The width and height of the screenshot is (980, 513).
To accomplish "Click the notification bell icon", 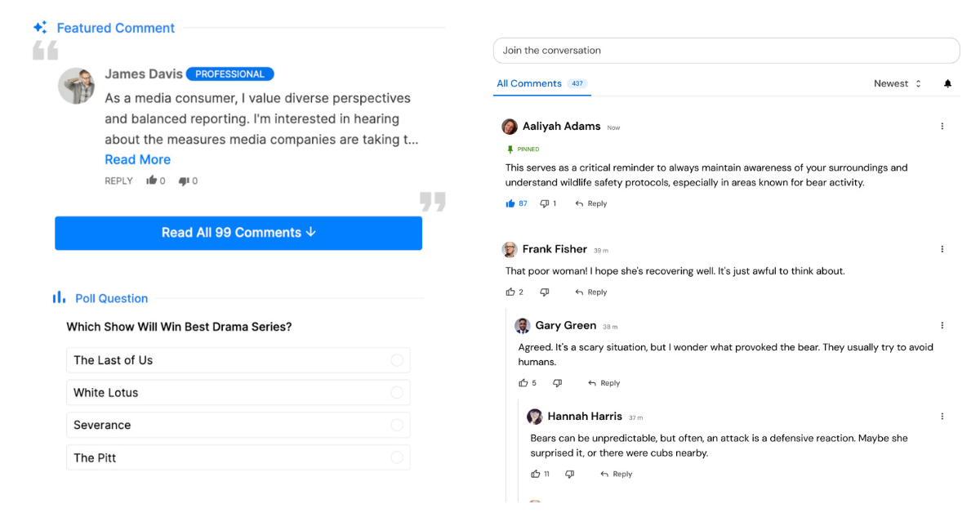I will tap(947, 83).
